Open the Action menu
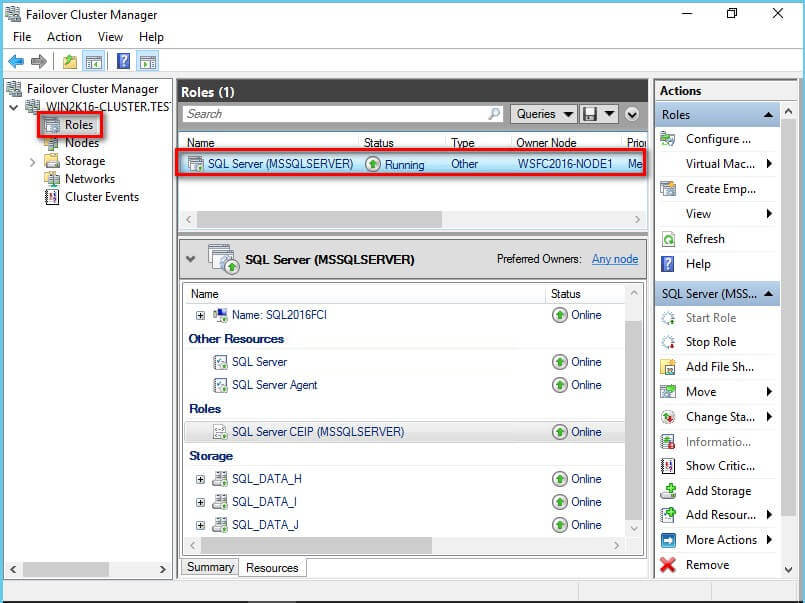The image size is (805, 603). point(64,36)
